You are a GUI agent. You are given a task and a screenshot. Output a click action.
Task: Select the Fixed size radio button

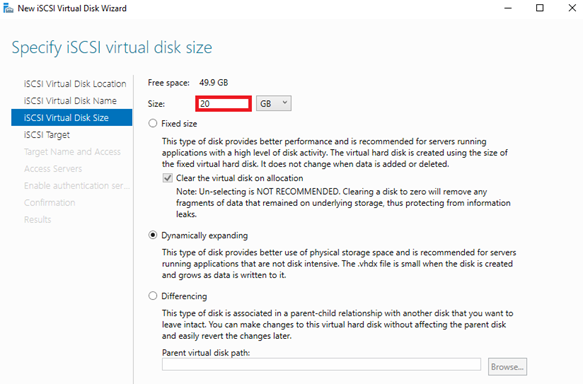[x=153, y=123]
